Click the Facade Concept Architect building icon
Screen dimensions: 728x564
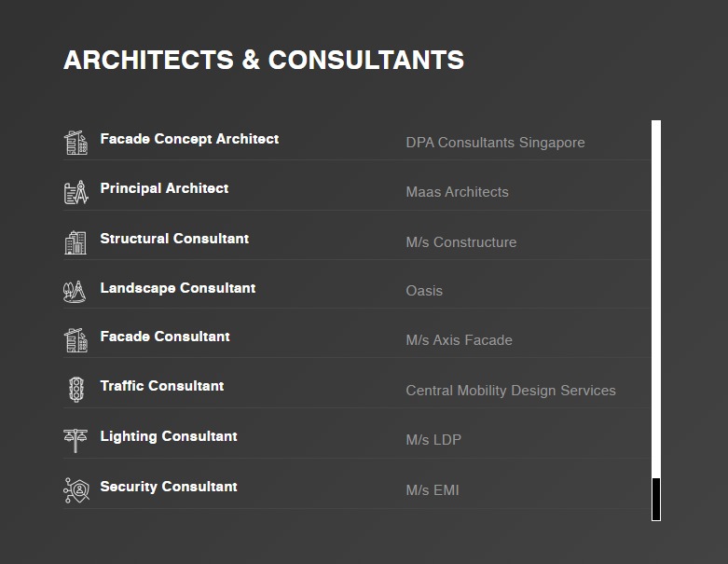pyautogui.click(x=76, y=143)
